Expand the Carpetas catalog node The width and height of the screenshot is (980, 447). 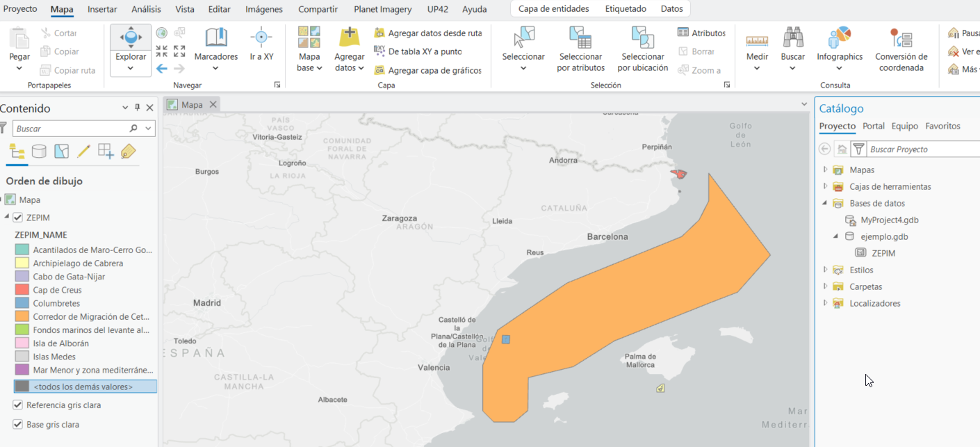(826, 286)
